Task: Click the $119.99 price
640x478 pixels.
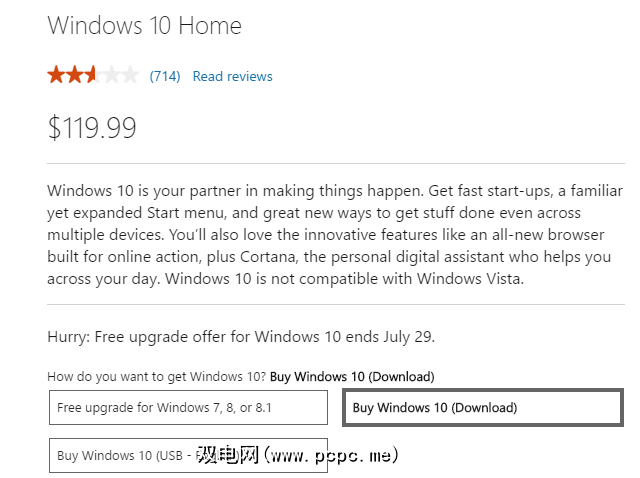Action: 92,128
